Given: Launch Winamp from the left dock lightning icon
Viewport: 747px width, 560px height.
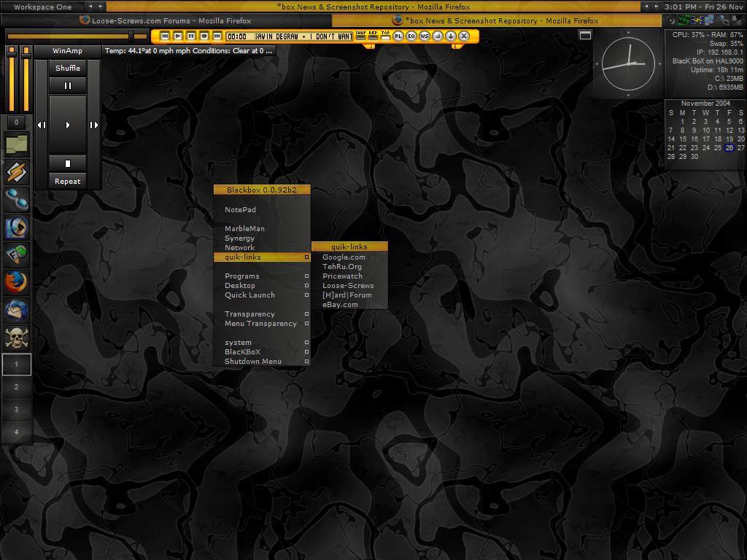Looking at the screenshot, I should click(x=17, y=172).
